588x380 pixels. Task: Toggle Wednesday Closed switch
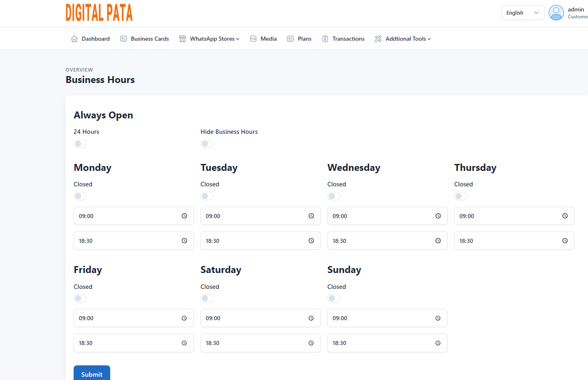tap(334, 196)
